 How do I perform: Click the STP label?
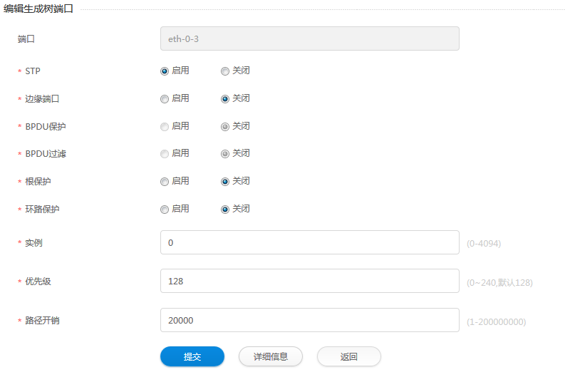pos(33,71)
